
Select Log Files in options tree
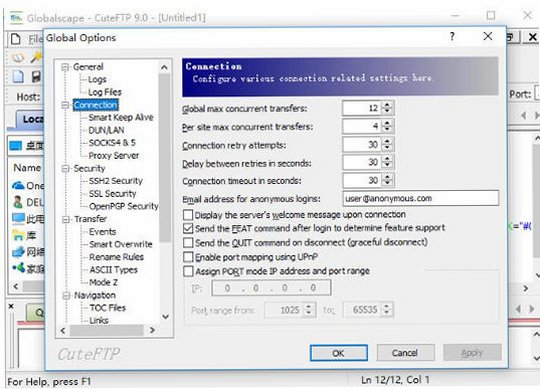point(105,92)
